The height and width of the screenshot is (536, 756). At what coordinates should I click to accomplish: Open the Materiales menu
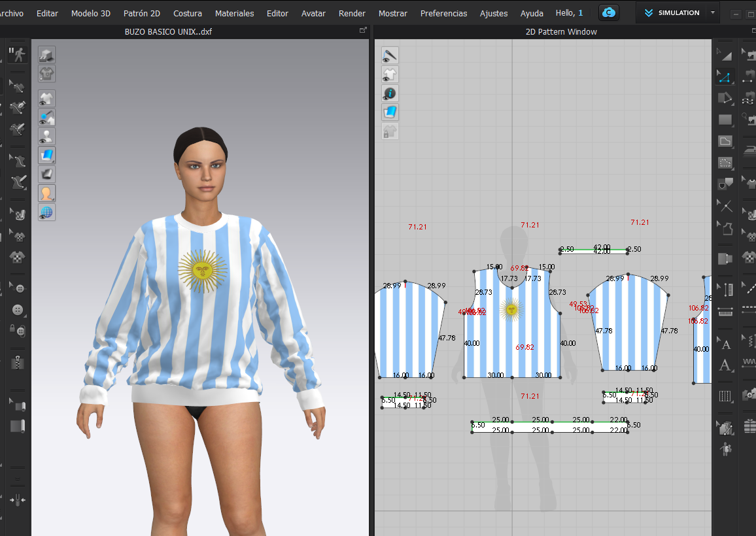point(234,13)
